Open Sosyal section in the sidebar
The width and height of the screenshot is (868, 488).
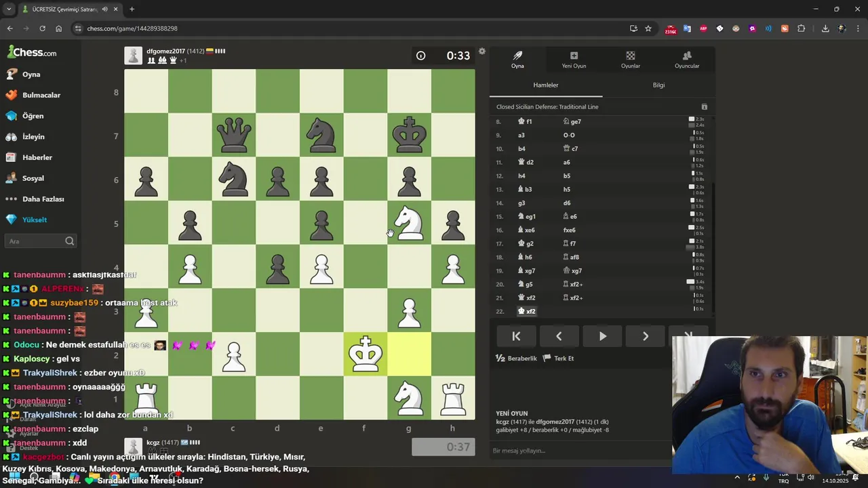click(33, 178)
